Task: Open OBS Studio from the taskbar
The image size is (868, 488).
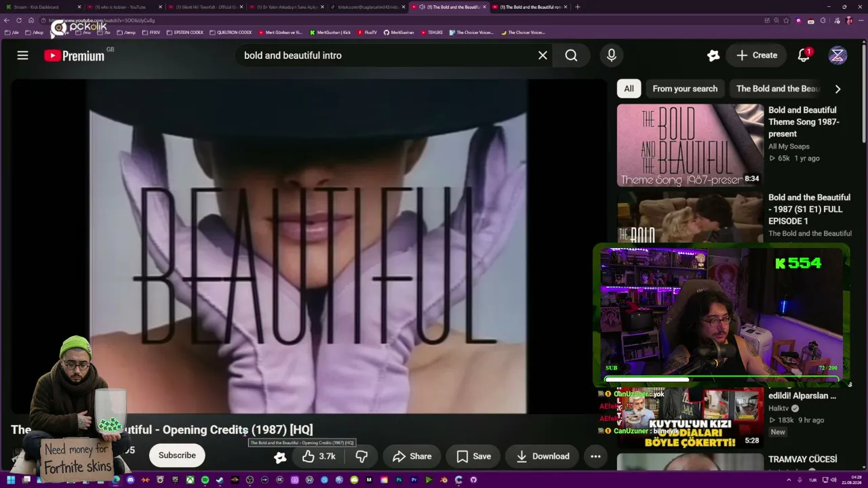Action: click(x=250, y=480)
